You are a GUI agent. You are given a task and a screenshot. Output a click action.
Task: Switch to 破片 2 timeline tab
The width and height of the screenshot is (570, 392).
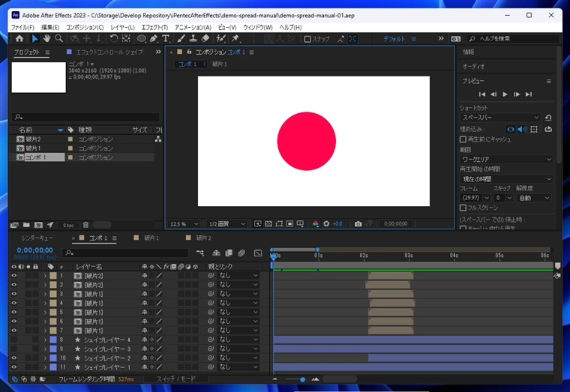203,238
